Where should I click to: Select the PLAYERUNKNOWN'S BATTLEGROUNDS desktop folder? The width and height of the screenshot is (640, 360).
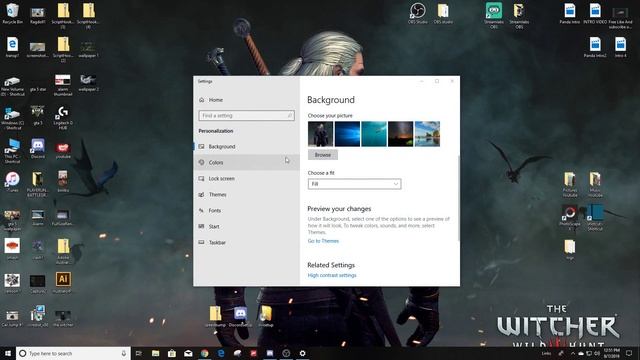click(x=38, y=184)
